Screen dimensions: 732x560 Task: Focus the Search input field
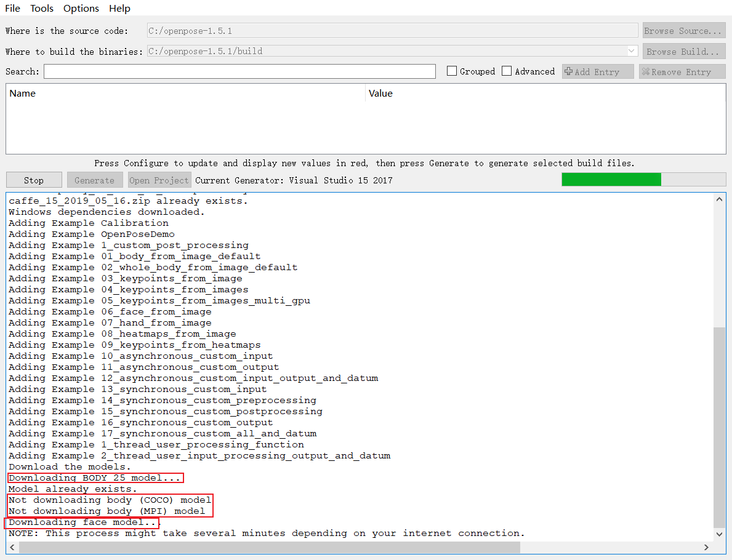click(239, 71)
